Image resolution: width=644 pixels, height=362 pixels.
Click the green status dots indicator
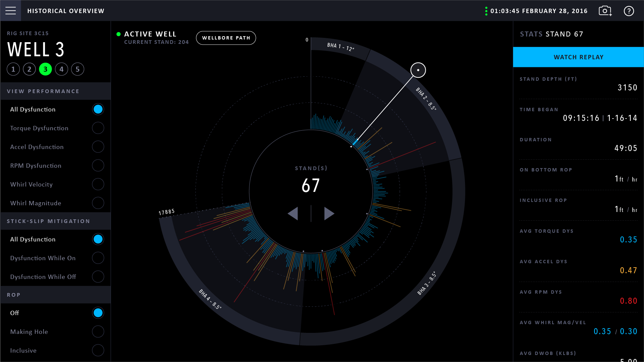(486, 11)
